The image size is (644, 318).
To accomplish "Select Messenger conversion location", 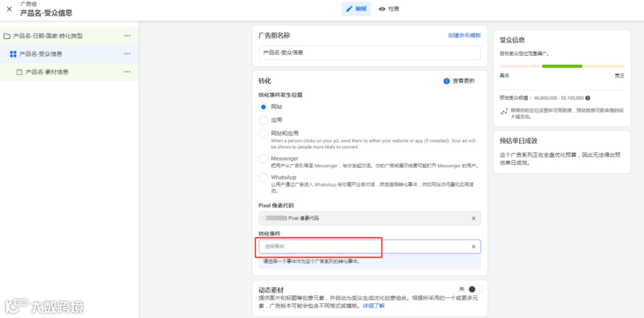I will click(x=263, y=159).
